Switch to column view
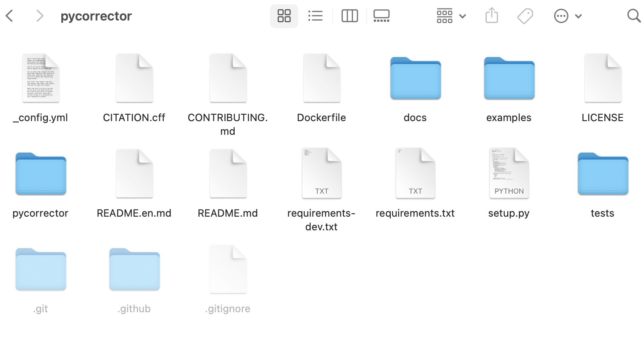 click(x=350, y=15)
